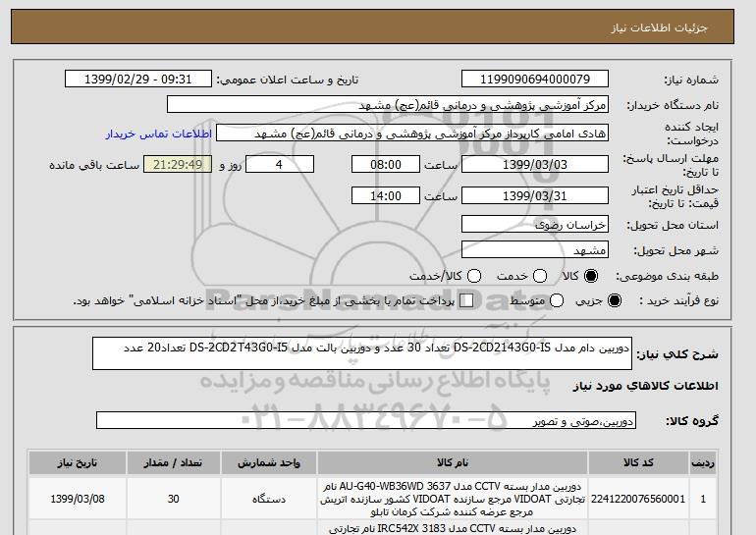Click the استان محل تحویل field خراسان رضوی
This screenshot has height=535, width=756.
coord(535,225)
